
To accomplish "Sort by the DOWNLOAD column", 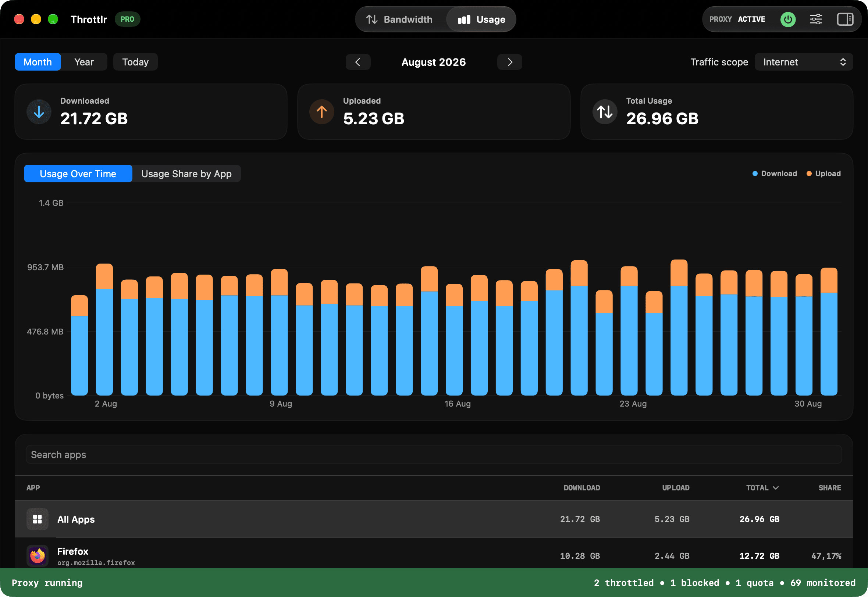I will [x=581, y=488].
